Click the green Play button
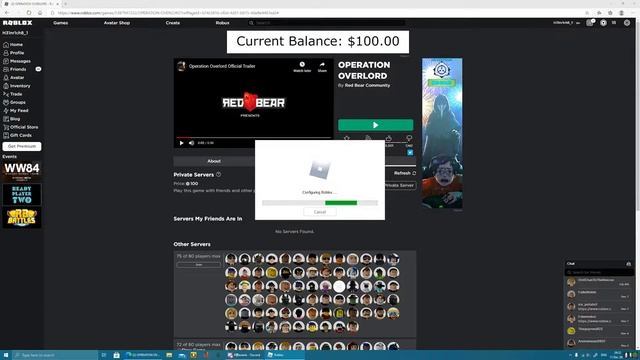 click(x=376, y=125)
